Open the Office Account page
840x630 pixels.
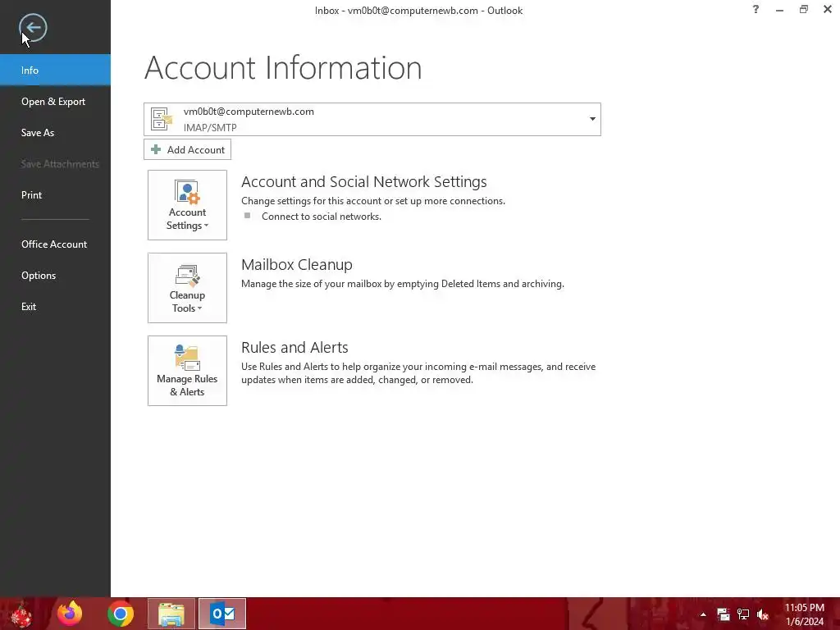(55, 244)
